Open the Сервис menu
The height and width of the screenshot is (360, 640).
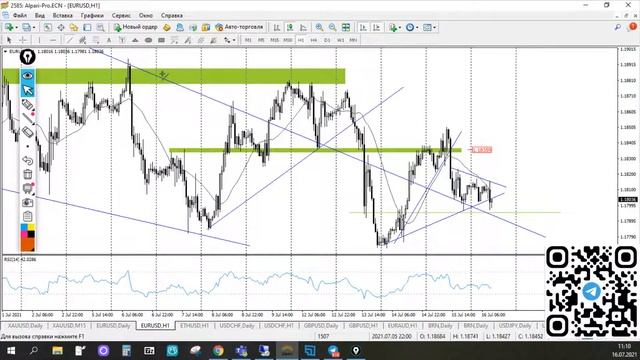tap(121, 16)
